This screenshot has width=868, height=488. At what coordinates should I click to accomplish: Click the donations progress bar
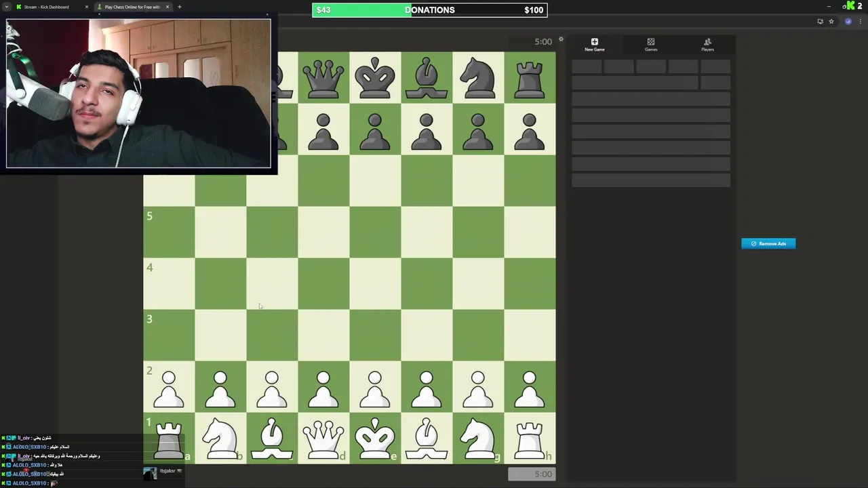click(429, 10)
